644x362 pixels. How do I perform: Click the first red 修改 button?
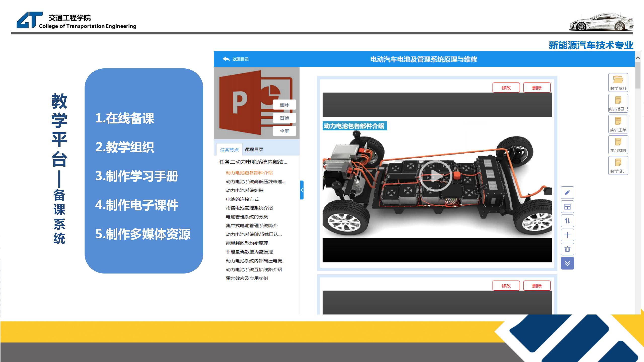coord(506,88)
